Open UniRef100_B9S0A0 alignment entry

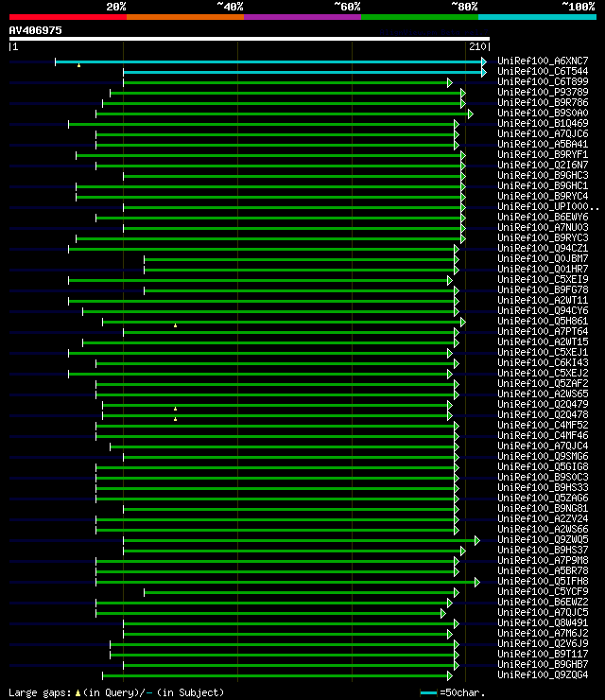point(543,113)
